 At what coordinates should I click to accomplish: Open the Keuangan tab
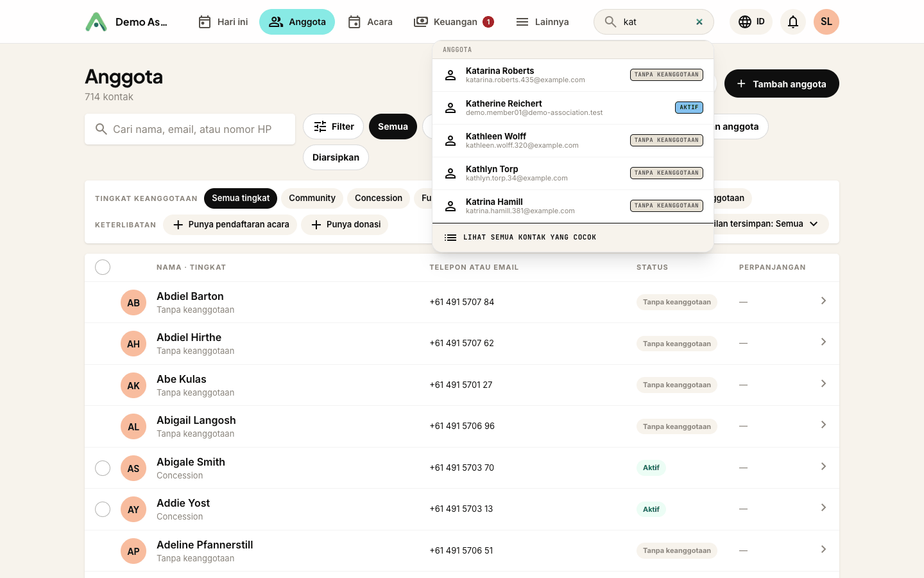pos(454,22)
